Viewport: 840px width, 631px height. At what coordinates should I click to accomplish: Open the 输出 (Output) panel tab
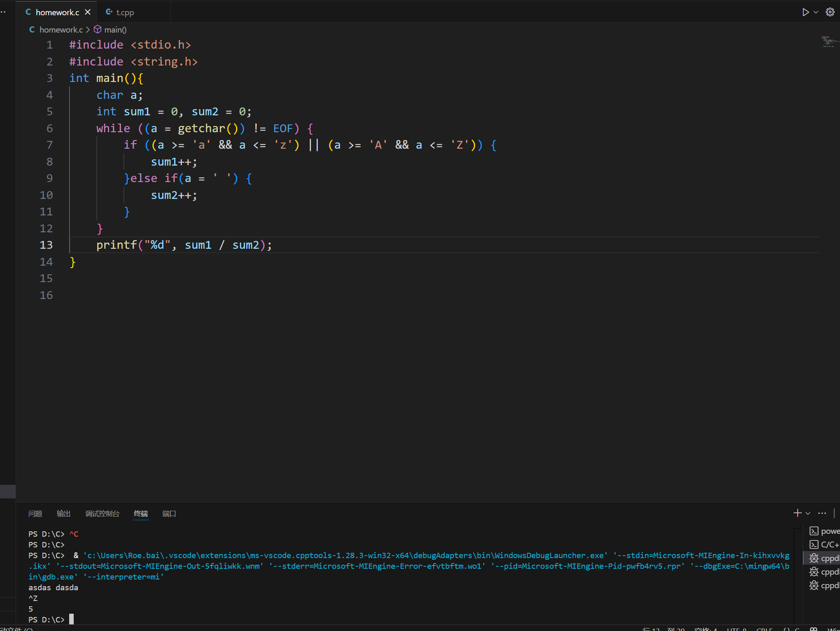63,514
